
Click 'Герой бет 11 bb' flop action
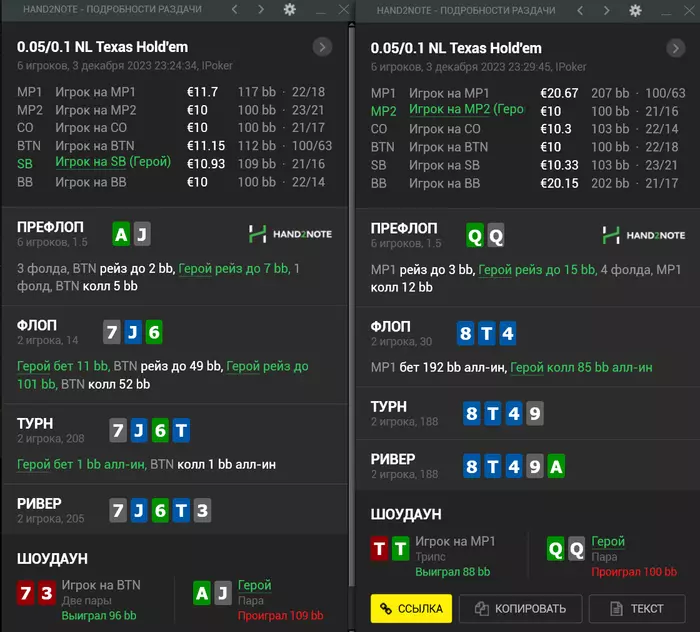(x=63, y=366)
